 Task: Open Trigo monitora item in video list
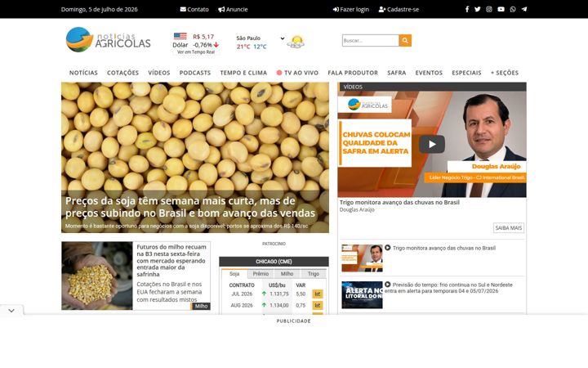[x=444, y=248]
